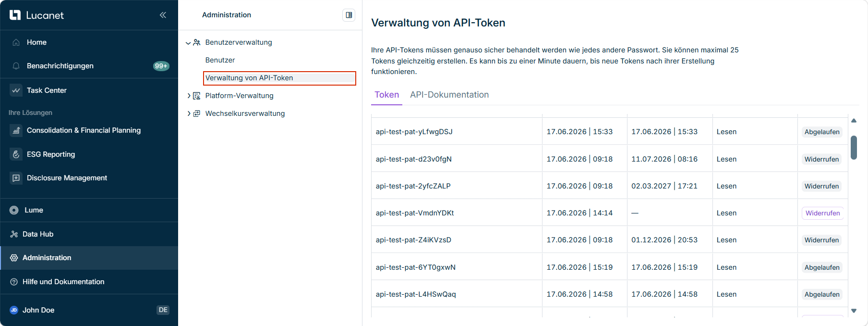Click the Hilfe und Dokumentation question icon
Screen dimensions: 868x326
tap(14, 282)
